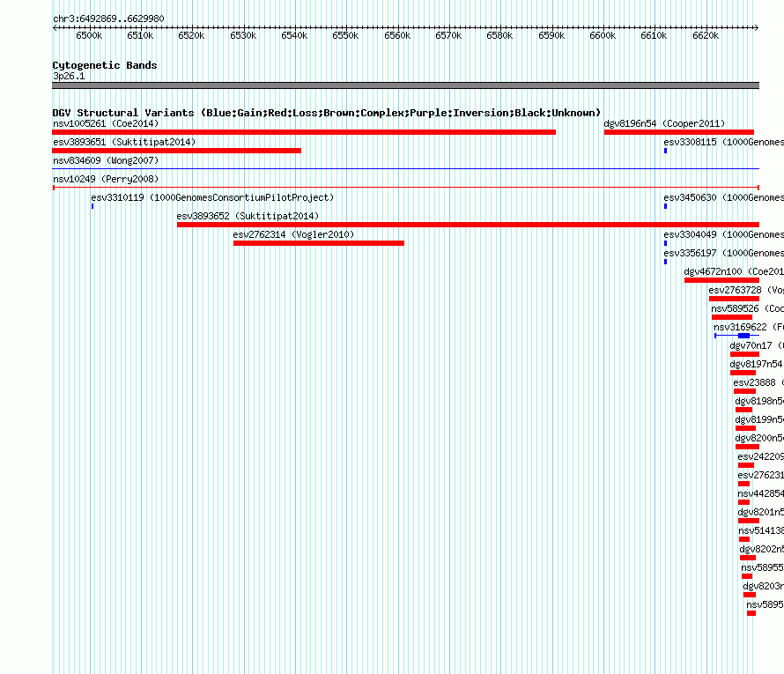784x674 pixels.
Task: Open the dgv8201n5 variant label
Action: (x=760, y=512)
